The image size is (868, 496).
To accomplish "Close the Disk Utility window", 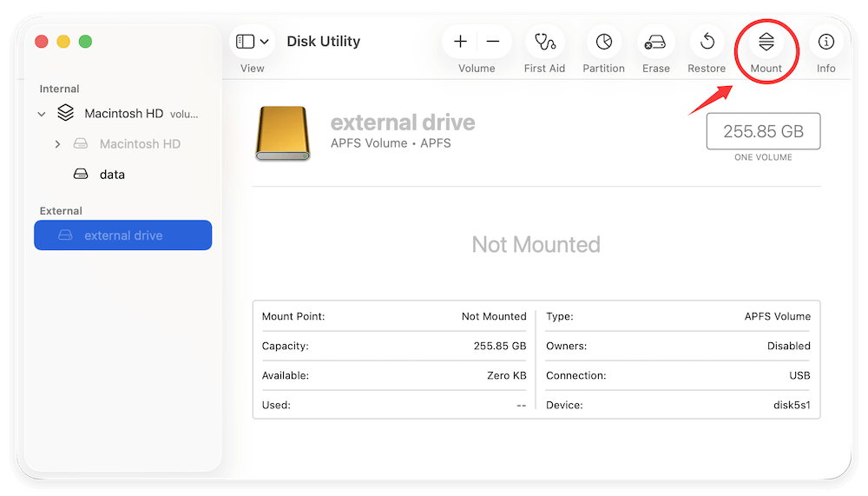I will pos(42,42).
